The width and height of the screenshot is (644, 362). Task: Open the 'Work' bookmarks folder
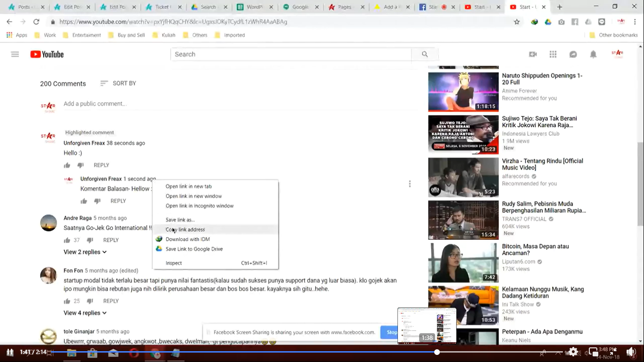tap(44, 35)
